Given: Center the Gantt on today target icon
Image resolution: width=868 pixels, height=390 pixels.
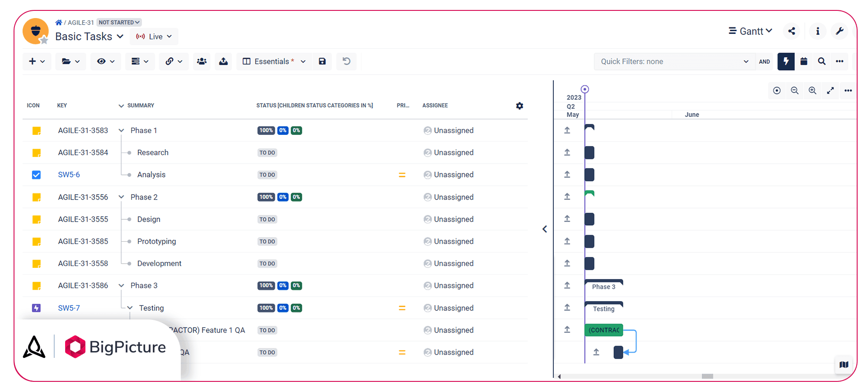Looking at the screenshot, I should click(x=777, y=90).
